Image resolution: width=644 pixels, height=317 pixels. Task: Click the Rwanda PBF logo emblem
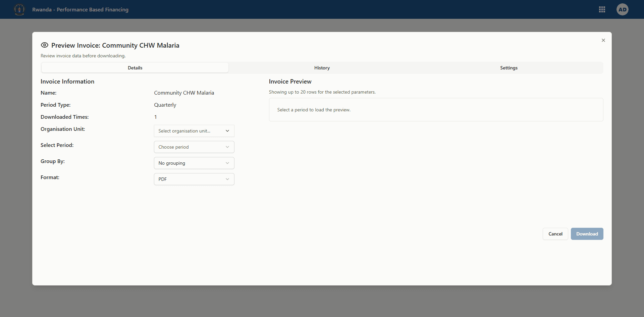(19, 9)
